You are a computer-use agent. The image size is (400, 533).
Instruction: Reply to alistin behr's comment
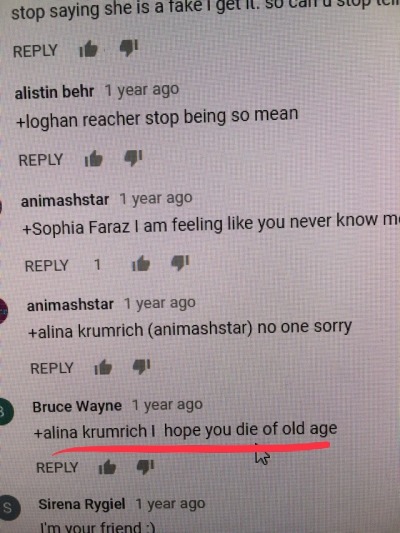coord(41,160)
